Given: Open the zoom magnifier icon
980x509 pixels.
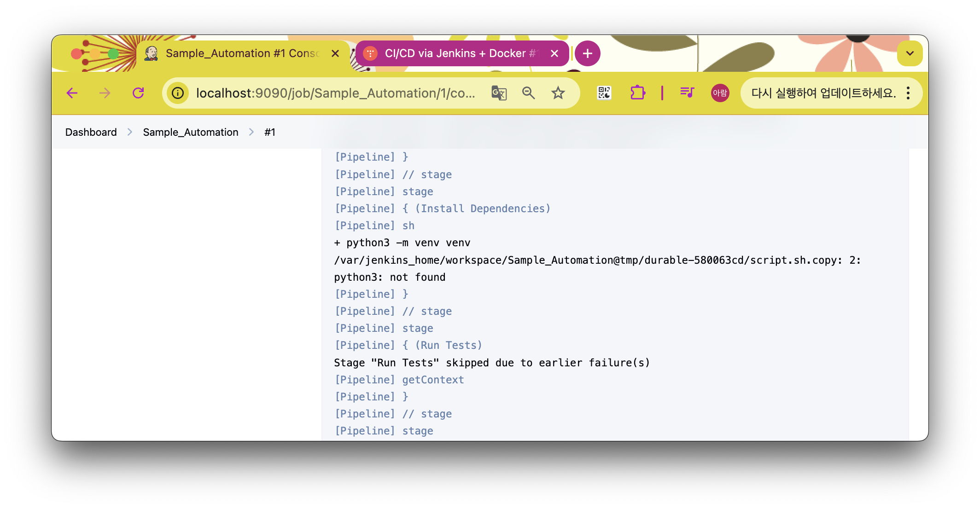Looking at the screenshot, I should [x=528, y=93].
